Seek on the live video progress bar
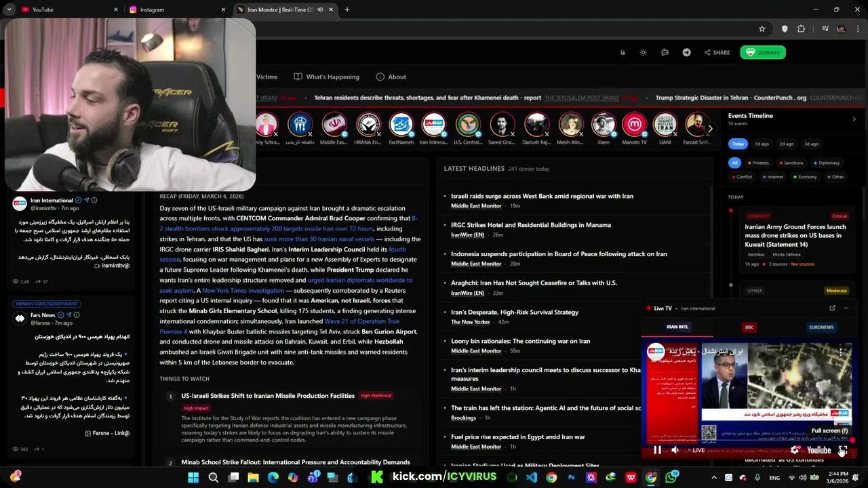Image resolution: width=868 pixels, height=488 pixels. coord(749,441)
